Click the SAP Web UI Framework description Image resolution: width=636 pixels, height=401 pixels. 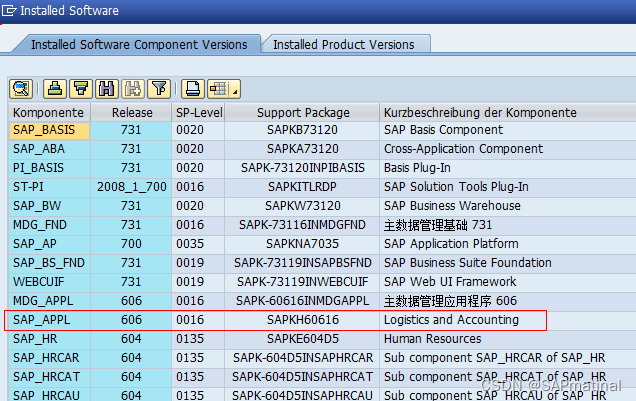[x=450, y=282]
